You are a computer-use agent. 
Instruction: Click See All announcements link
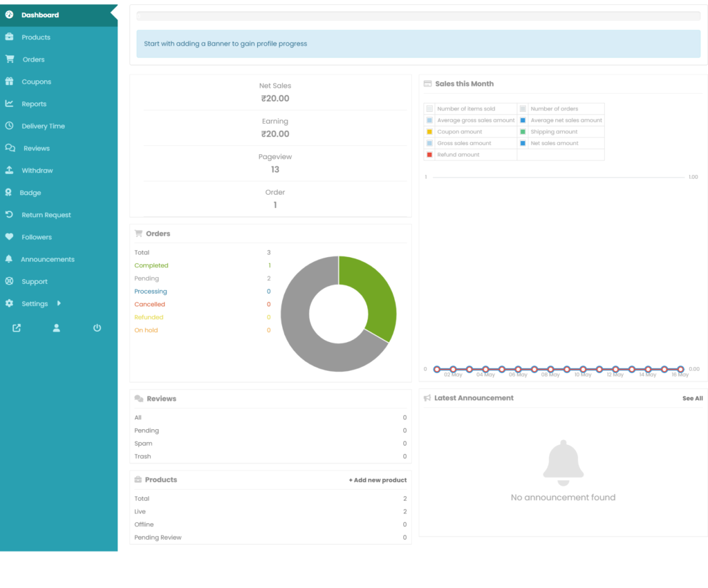tap(692, 398)
